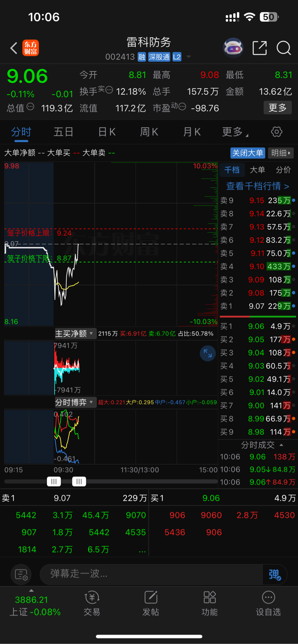The width and height of the screenshot is (298, 644).
Task: Tap the 上证 -0.08% index label
Action: [x=35, y=612]
